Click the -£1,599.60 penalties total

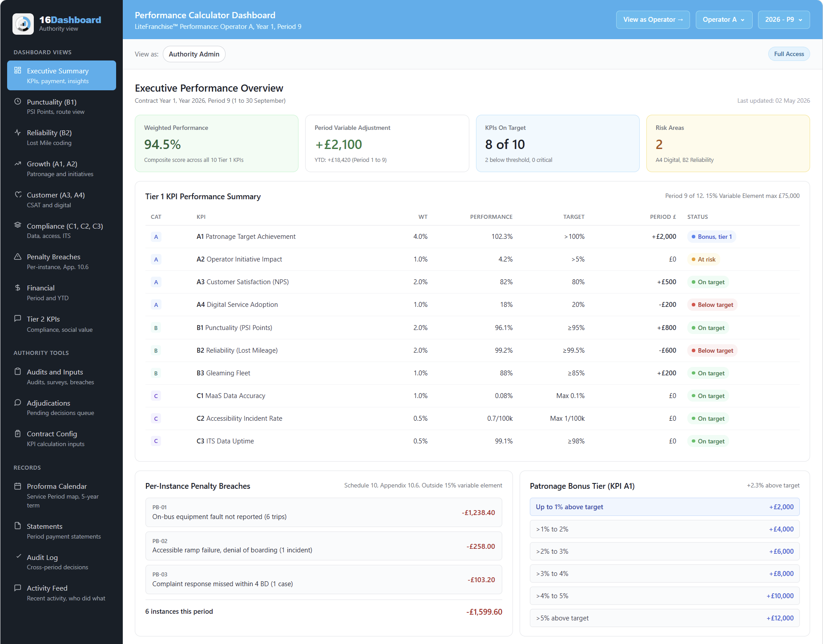click(x=484, y=612)
